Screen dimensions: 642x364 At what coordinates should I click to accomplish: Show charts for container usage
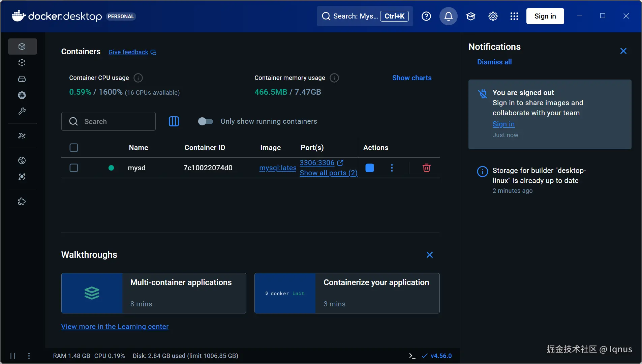[412, 78]
